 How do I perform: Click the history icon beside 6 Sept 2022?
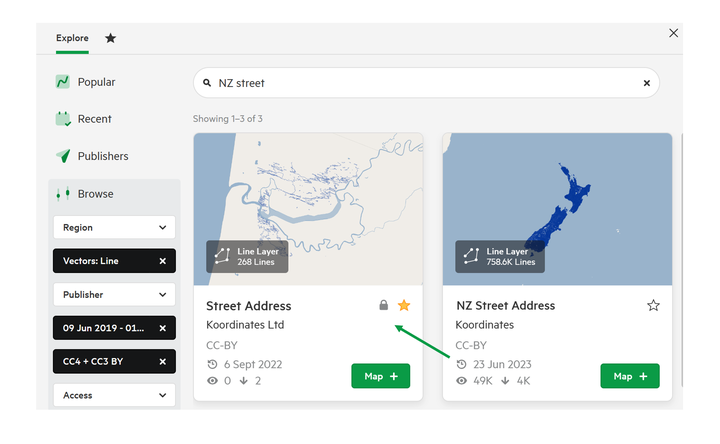click(x=212, y=365)
